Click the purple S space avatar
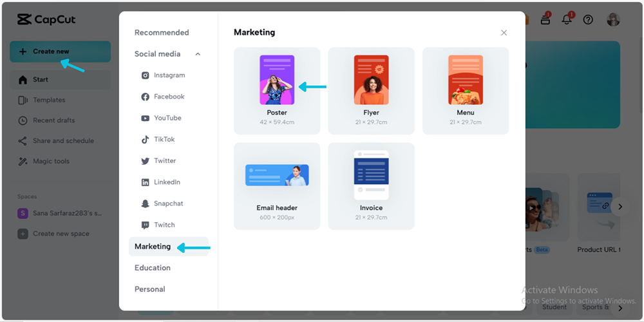This screenshot has height=322, width=644. click(x=23, y=213)
